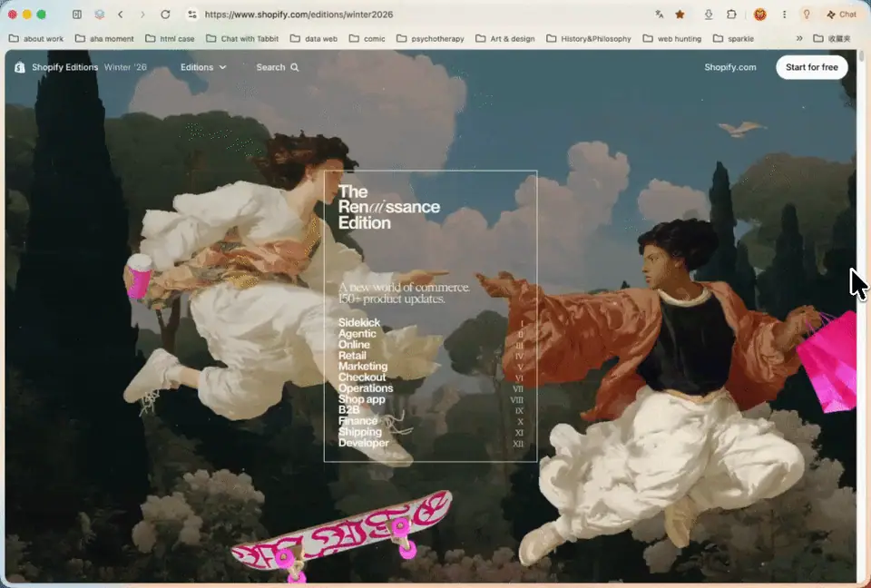Open the 'sparkle' bookmark folder
Image resolution: width=871 pixels, height=588 pixels.
pyautogui.click(x=733, y=38)
